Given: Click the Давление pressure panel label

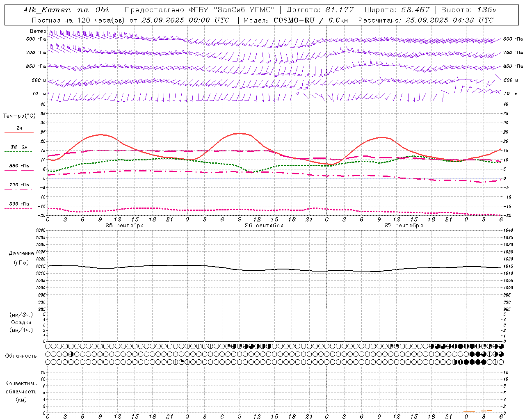Looking at the screenshot, I should point(21,253).
